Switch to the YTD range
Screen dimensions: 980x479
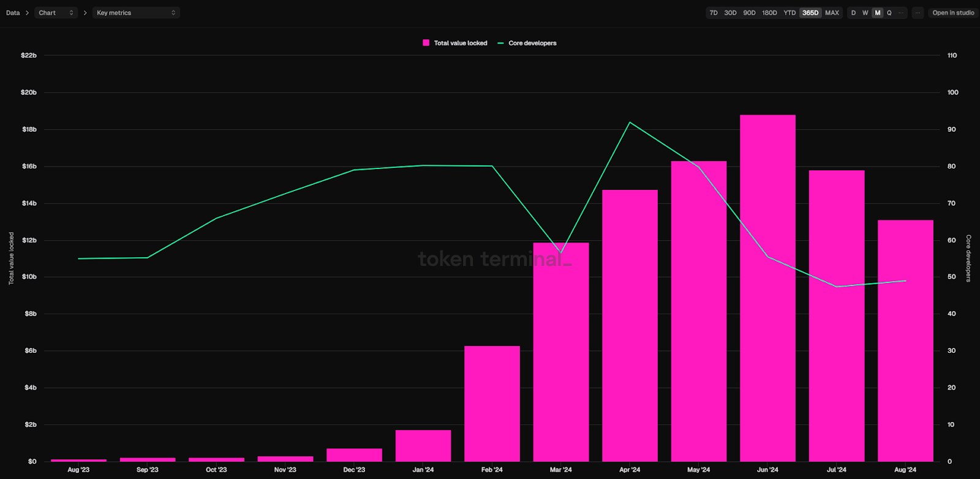tap(790, 13)
